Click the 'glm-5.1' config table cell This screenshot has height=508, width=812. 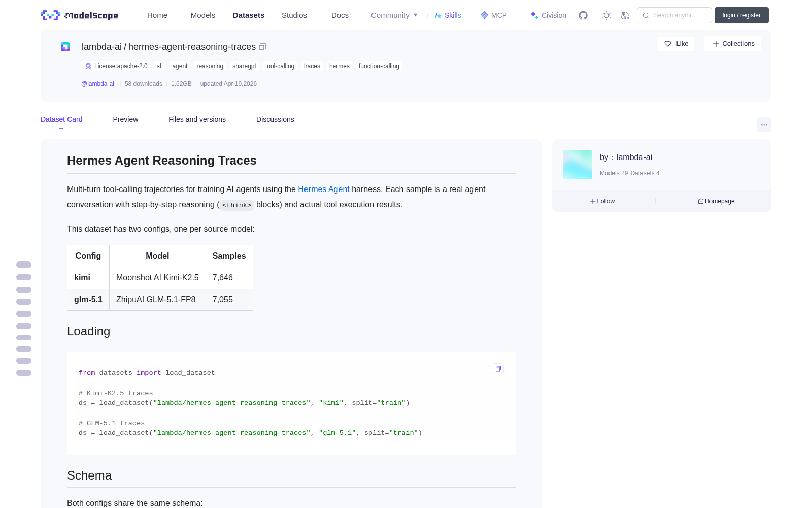88,300
